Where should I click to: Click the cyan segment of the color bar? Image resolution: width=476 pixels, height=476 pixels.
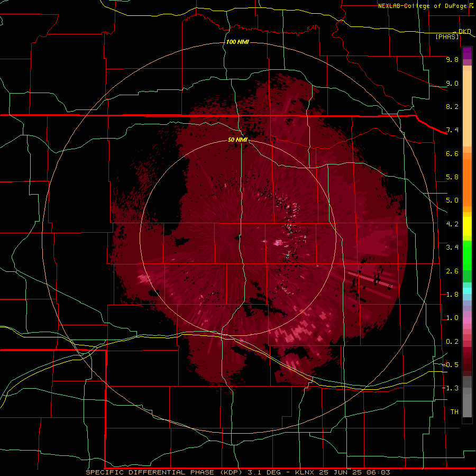click(x=467, y=290)
